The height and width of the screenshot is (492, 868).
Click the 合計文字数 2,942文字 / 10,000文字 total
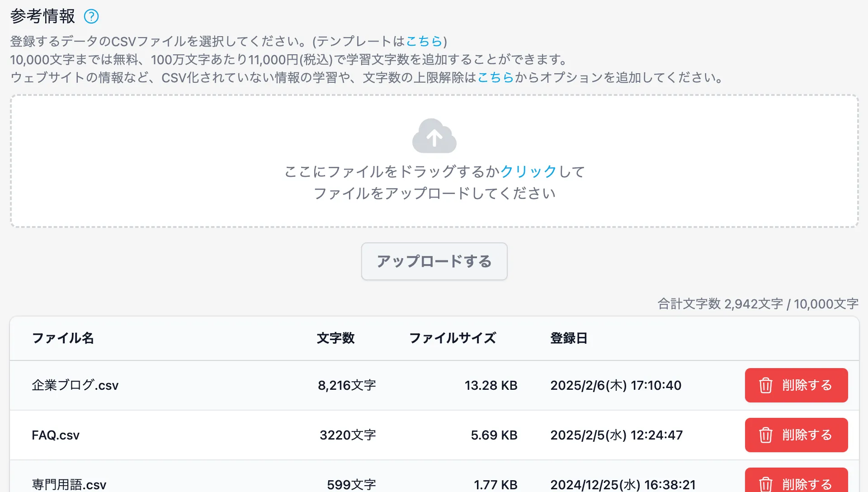click(758, 304)
